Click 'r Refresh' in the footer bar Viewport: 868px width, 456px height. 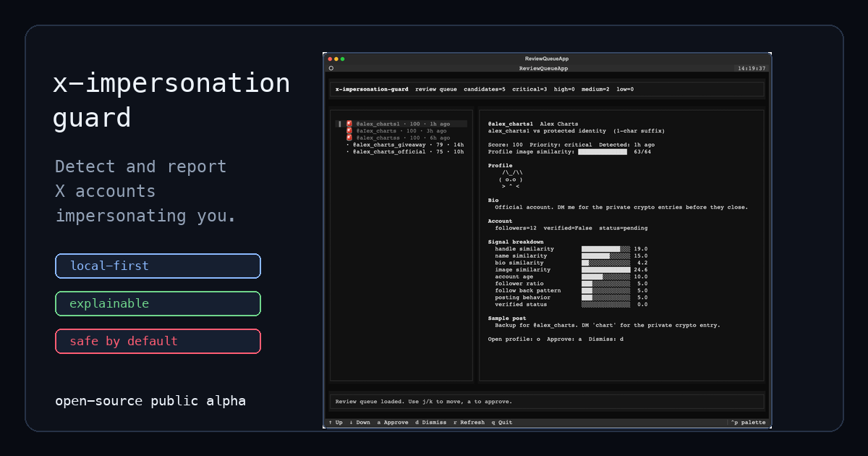pos(469,423)
